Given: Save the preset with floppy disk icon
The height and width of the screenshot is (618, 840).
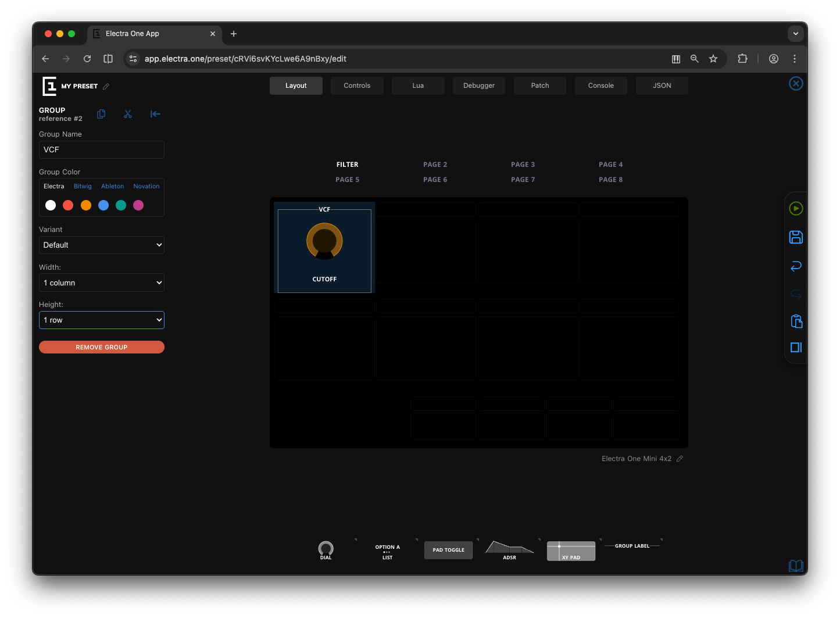Looking at the screenshot, I should click(796, 237).
